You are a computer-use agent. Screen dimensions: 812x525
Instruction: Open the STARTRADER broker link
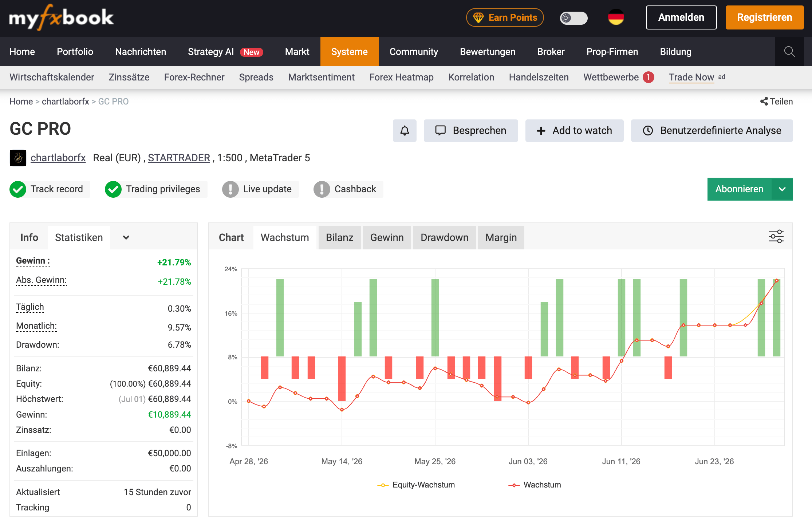pos(179,158)
